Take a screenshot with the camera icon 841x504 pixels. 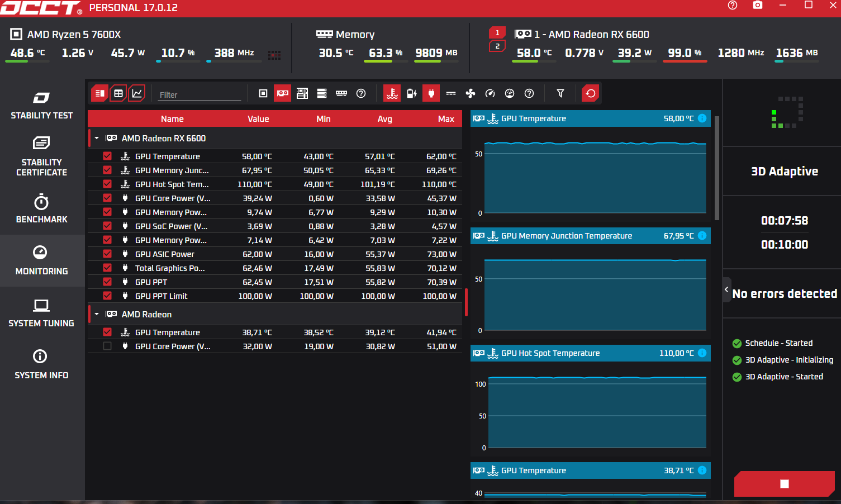tap(758, 5)
